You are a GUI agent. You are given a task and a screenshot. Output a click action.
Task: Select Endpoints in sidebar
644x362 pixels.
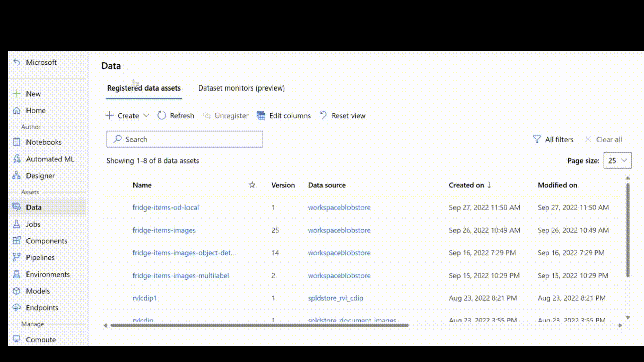pos(42,308)
